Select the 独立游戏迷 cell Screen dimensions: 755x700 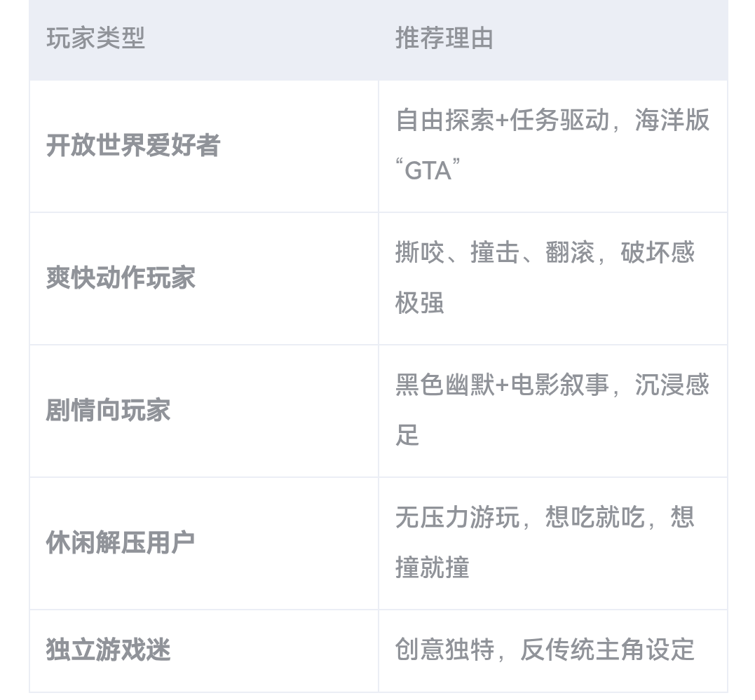pos(108,650)
